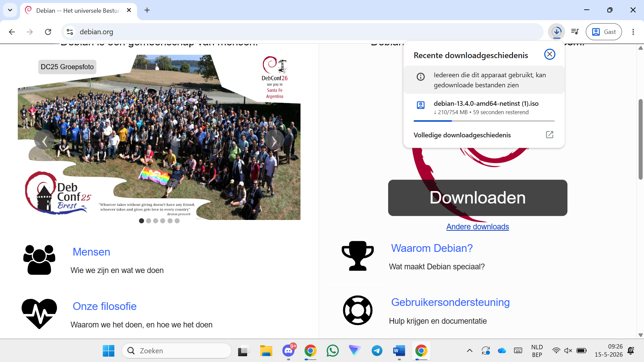Open the Windows Start menu
Image resolution: width=644 pixels, height=362 pixels.
coord(108,351)
